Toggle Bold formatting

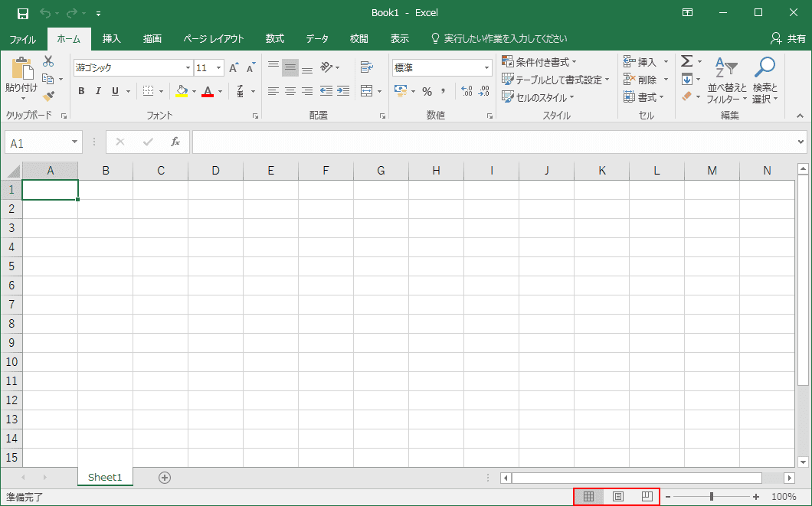coord(81,92)
